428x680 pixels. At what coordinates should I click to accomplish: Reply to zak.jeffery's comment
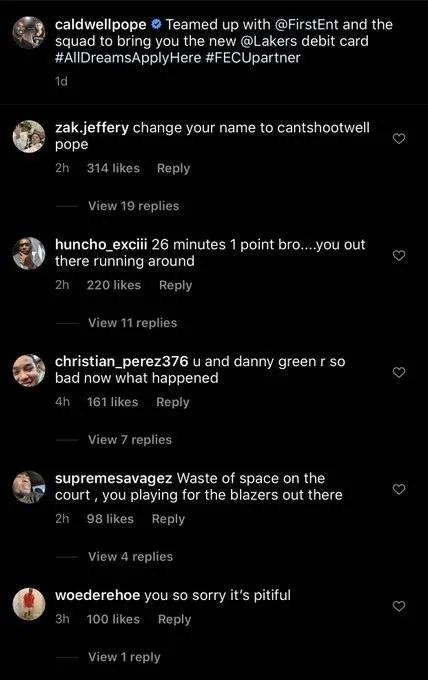(173, 168)
